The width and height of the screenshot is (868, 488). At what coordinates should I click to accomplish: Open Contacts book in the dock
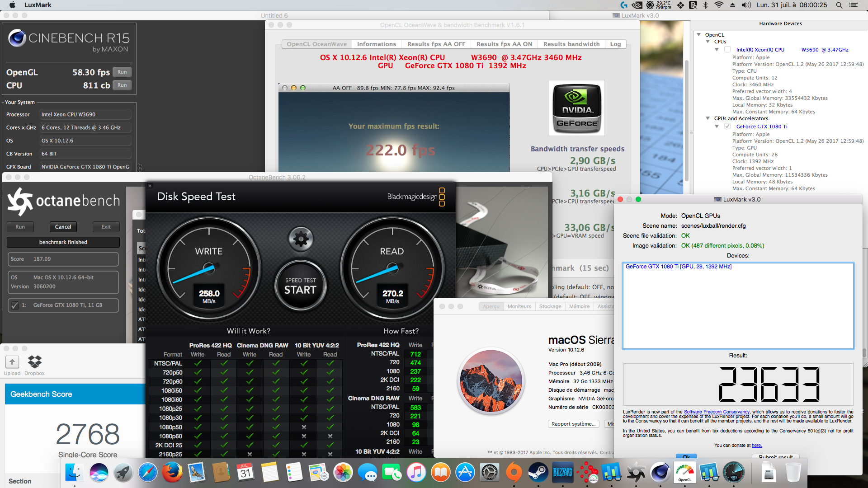point(221,473)
